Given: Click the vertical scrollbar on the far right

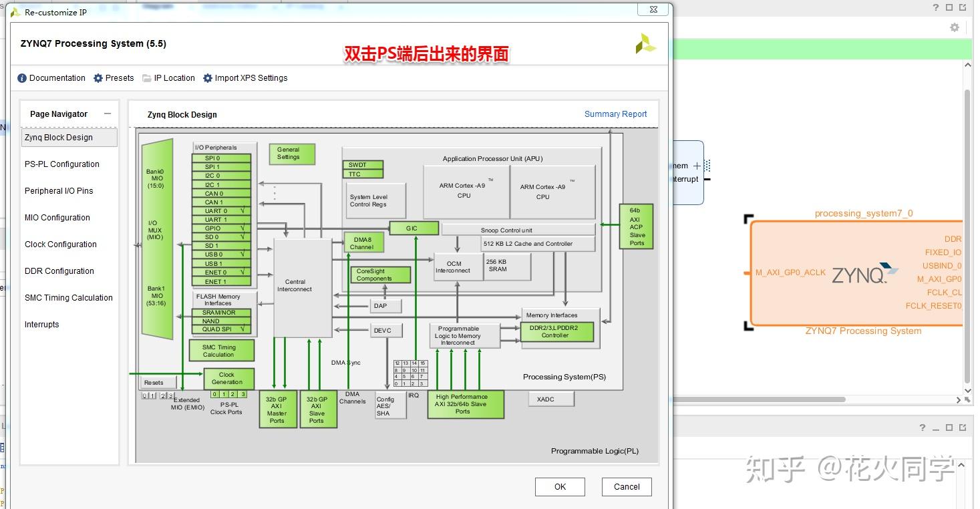Looking at the screenshot, I should pyautogui.click(x=968, y=234).
